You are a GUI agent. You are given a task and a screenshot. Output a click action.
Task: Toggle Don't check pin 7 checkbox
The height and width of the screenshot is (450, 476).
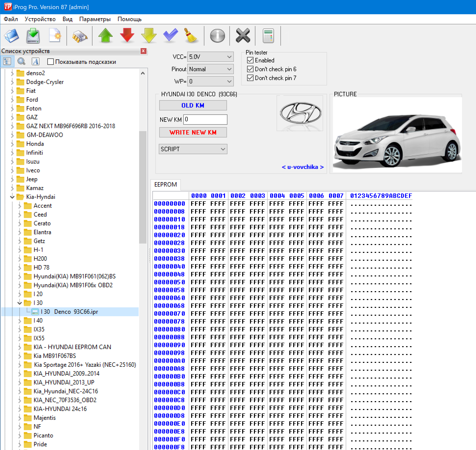(x=250, y=78)
